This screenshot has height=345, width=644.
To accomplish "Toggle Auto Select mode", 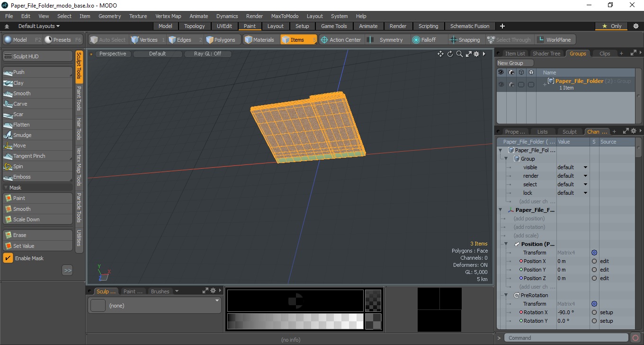I will click(108, 40).
